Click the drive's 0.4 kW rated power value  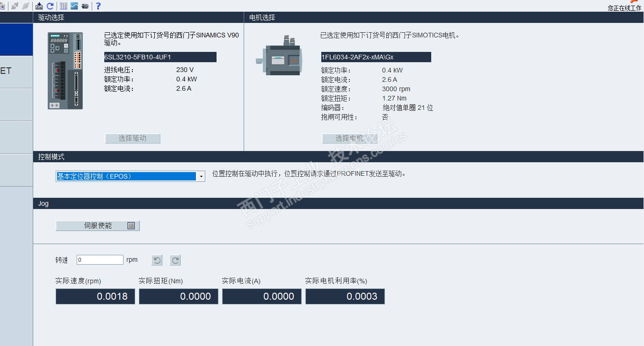187,79
